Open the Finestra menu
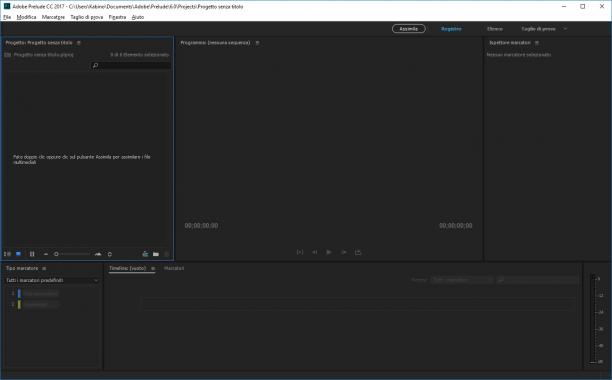Image resolution: width=612 pixels, height=380 pixels. click(117, 17)
